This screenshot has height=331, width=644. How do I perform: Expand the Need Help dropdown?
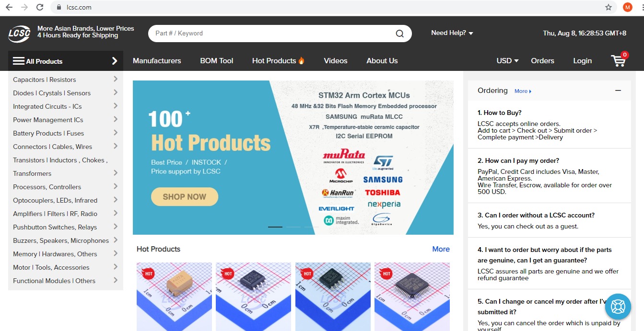point(452,33)
